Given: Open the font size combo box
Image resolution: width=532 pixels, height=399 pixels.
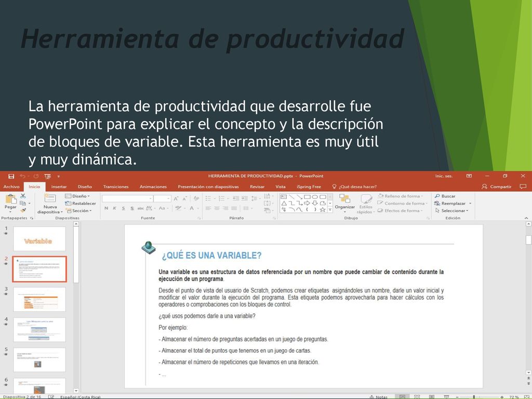Looking at the screenshot, I should click(162, 198).
